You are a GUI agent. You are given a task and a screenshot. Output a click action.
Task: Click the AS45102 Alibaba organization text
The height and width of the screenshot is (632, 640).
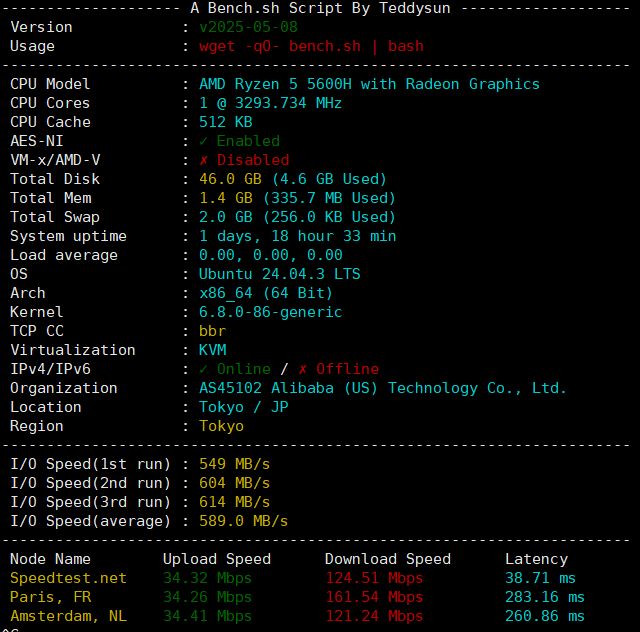(x=383, y=388)
